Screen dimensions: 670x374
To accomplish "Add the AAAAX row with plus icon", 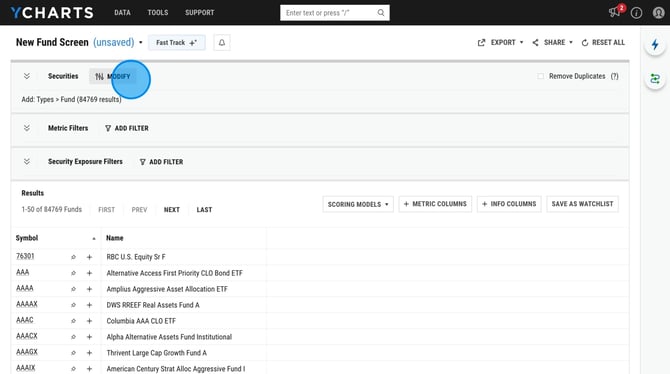I will click(89, 305).
